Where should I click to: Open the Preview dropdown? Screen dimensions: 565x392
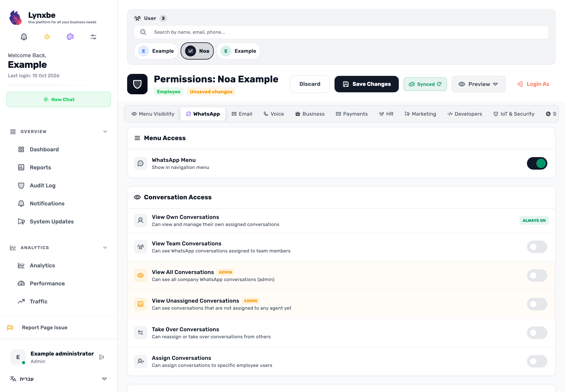tap(478, 84)
